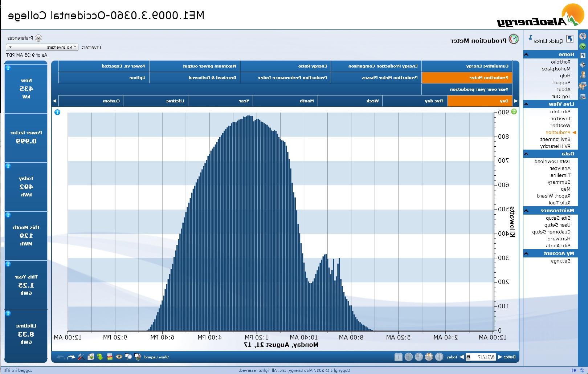Click the scroll arrow beside the Day tab
The width and height of the screenshot is (588, 374).
coord(516,101)
